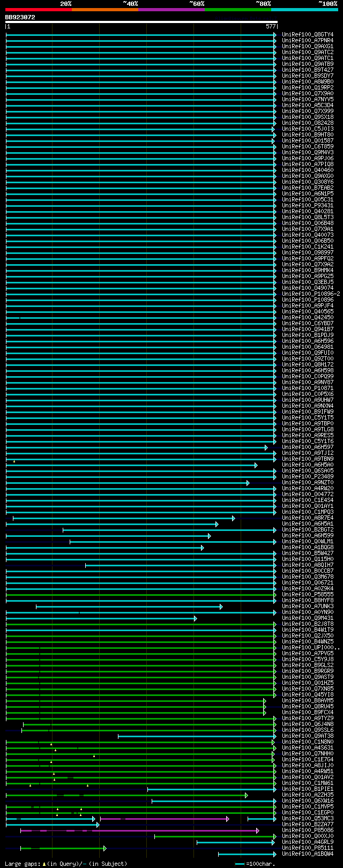The image size is (343, 868).
Task: Click the green arrowhead ending the A2ZH35 bar
Action: pos(246,795)
